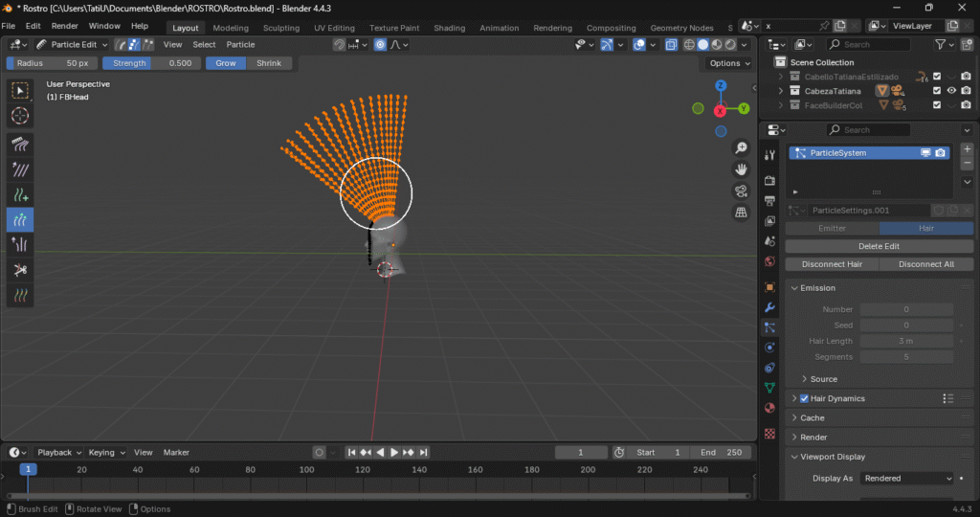Uncheck the FaceBuilderCol collection checkbox
980x517 pixels.
pos(937,105)
